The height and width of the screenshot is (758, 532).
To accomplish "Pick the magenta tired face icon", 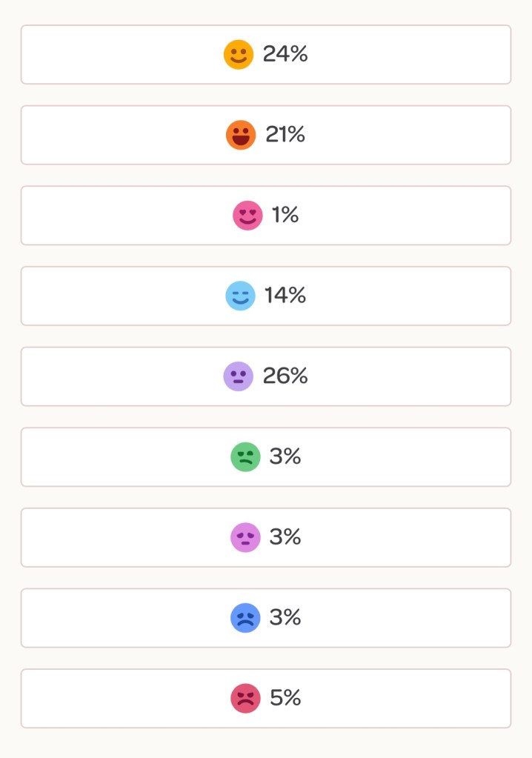I will 245,537.
